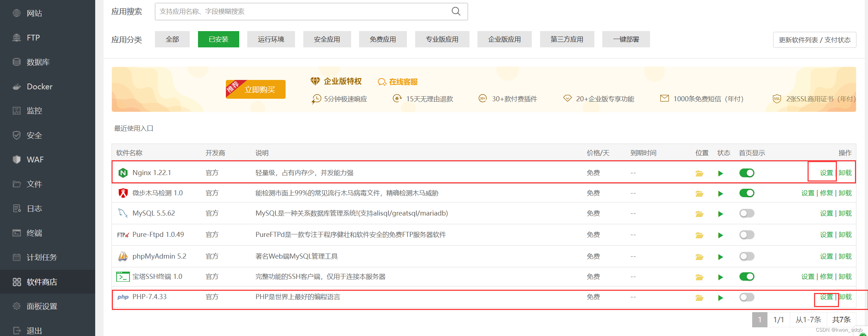Enable homepage display for PHP-7.4.33
868x336 pixels.
pos(747,297)
